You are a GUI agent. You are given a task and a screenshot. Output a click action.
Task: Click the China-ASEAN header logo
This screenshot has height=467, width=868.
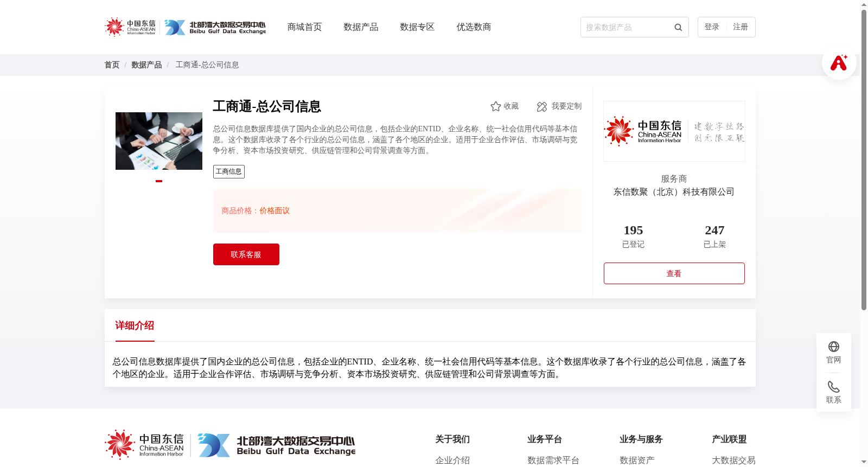point(130,27)
